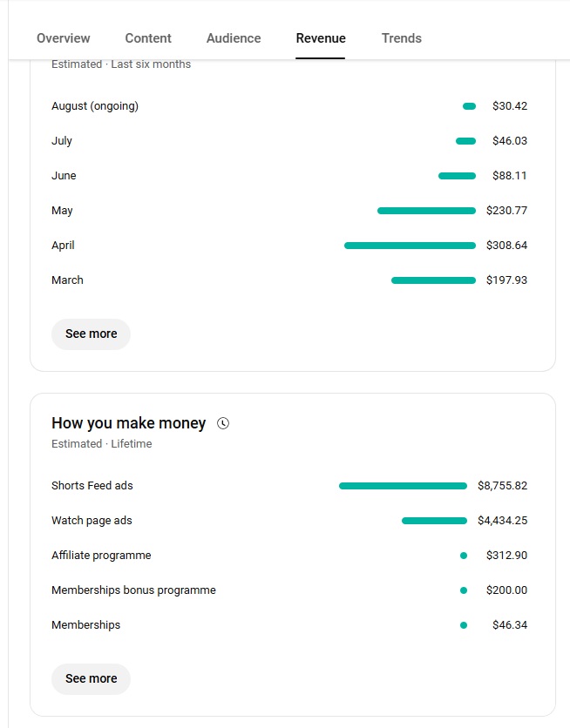Viewport: 570px width, 728px height.
Task: Click the Watch page ads bar
Action: point(434,521)
